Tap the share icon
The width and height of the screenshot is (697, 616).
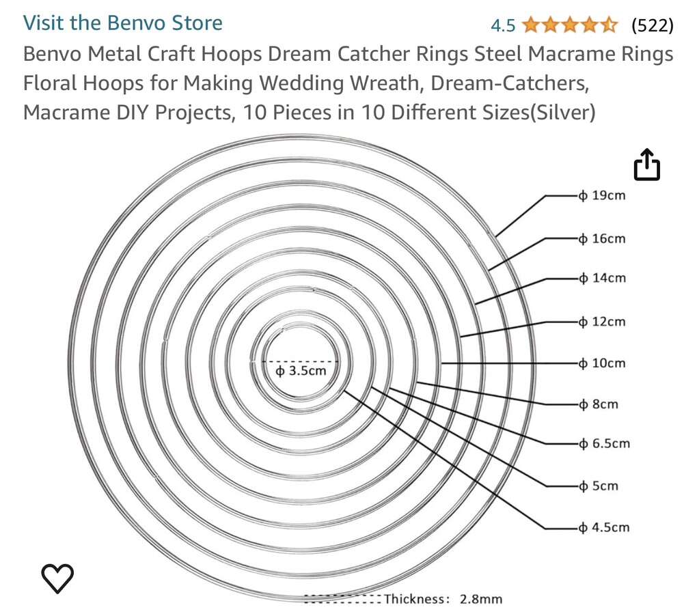coord(647,166)
